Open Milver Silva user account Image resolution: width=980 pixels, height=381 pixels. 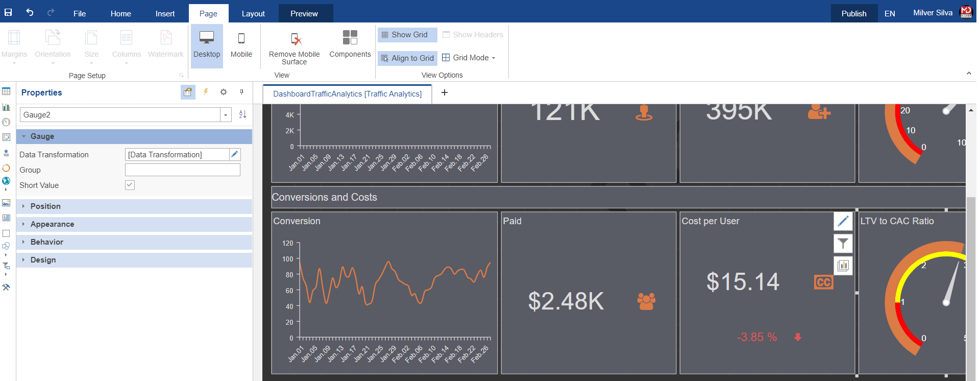942,13
